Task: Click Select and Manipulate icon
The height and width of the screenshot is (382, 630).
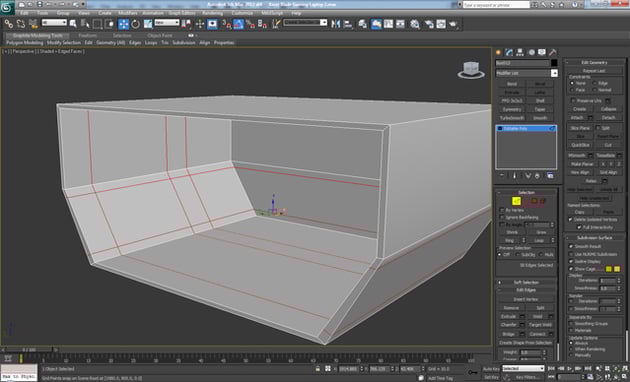Action: (200, 24)
